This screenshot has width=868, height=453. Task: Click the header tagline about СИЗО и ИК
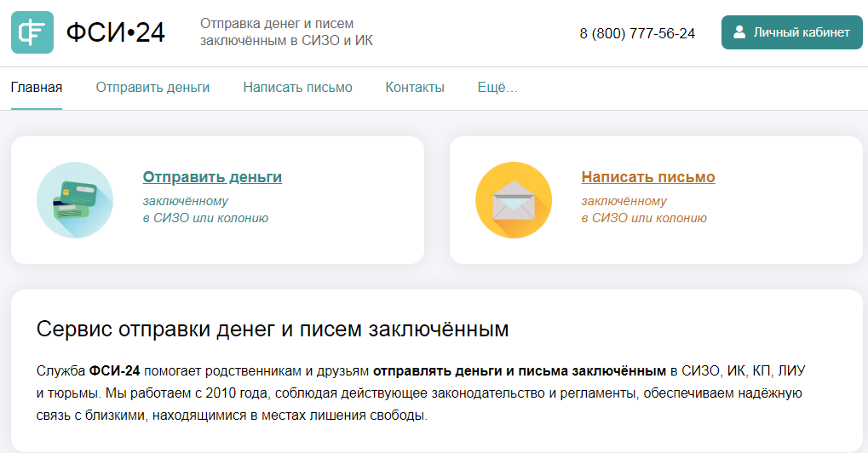pos(286,32)
